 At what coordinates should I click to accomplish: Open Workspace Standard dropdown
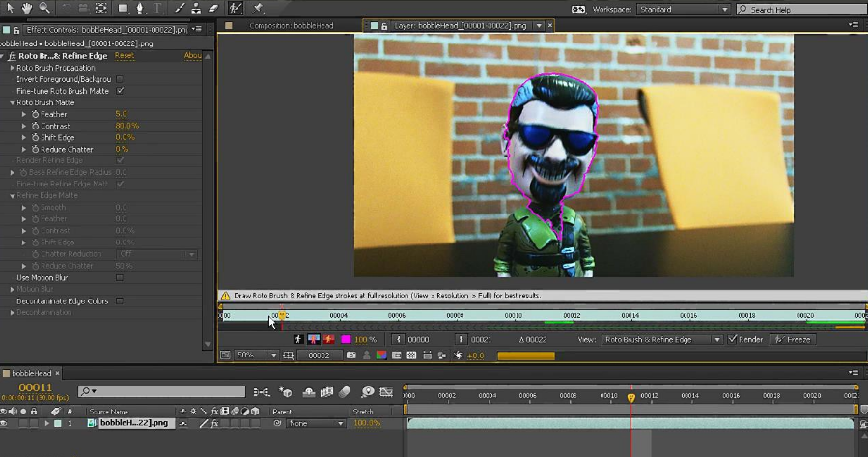click(684, 10)
